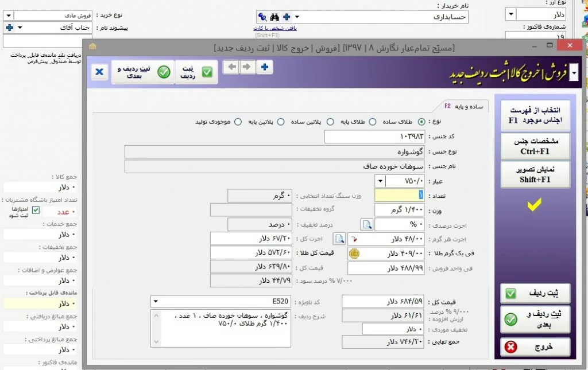Click the blue plus icon in the buyer name field
Viewport: 588px width, 370px height.
point(287,17)
